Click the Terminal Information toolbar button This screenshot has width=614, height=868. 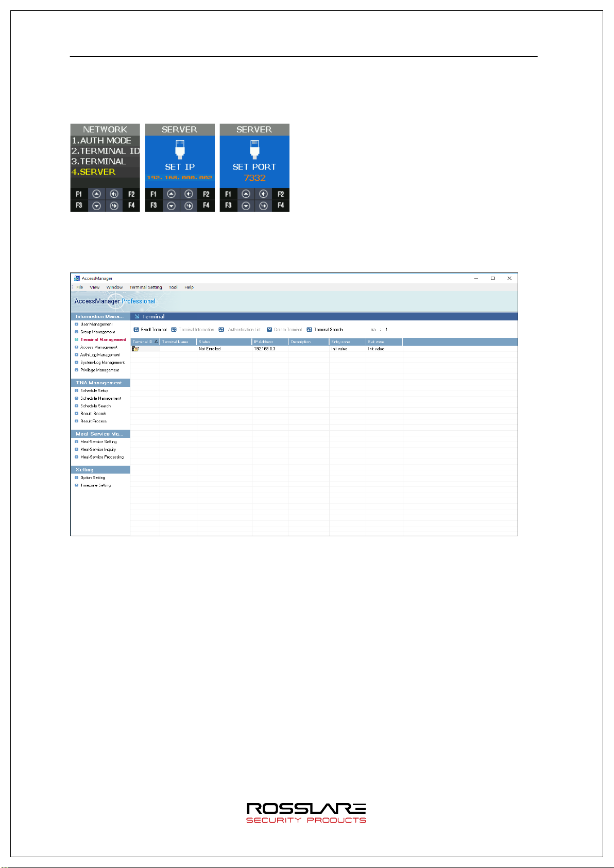click(x=193, y=330)
